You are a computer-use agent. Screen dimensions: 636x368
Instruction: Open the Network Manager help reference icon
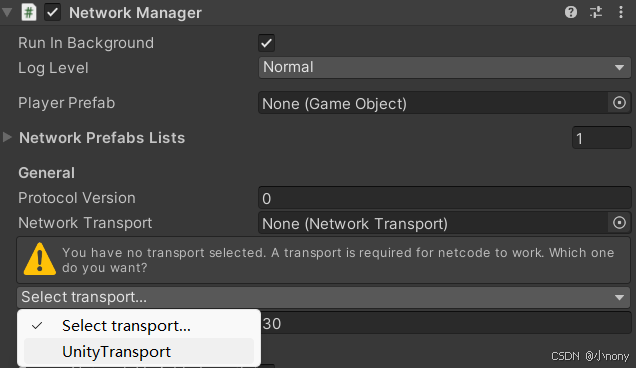pyautogui.click(x=571, y=13)
